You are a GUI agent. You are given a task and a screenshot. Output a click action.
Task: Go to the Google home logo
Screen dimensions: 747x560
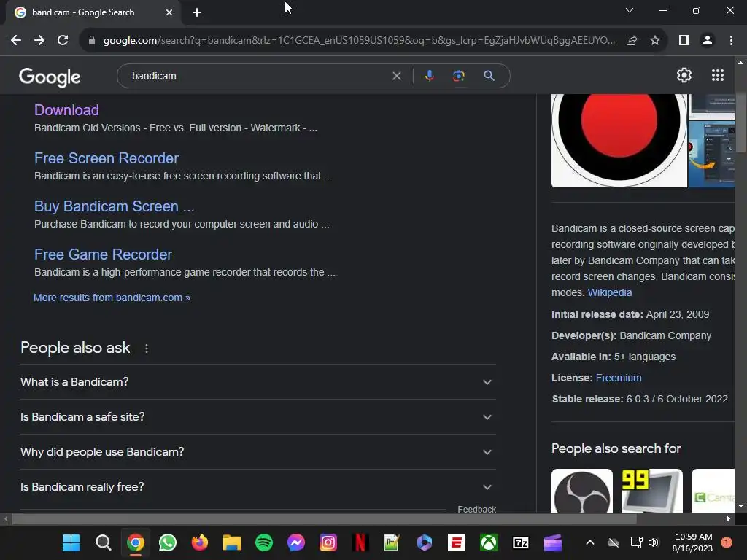pos(50,77)
